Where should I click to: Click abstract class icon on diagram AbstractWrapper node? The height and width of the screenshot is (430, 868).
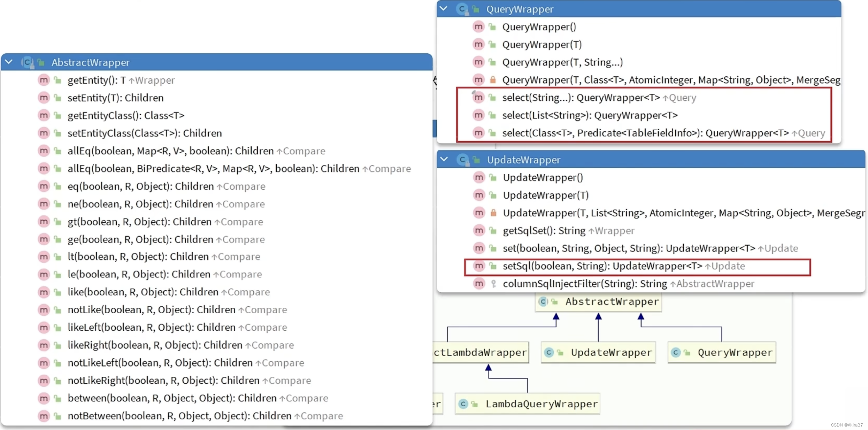point(543,301)
